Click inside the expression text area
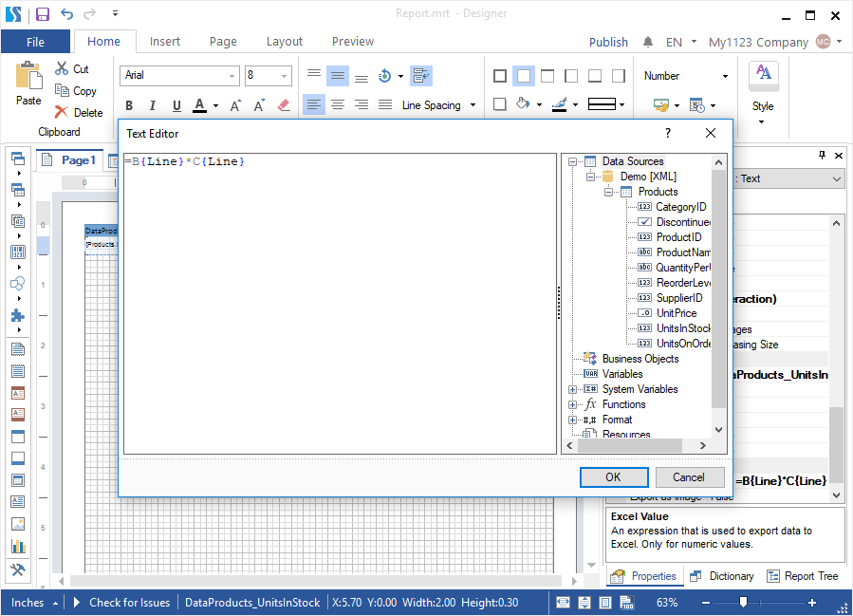Screen dimensions: 853x616 click(340, 304)
